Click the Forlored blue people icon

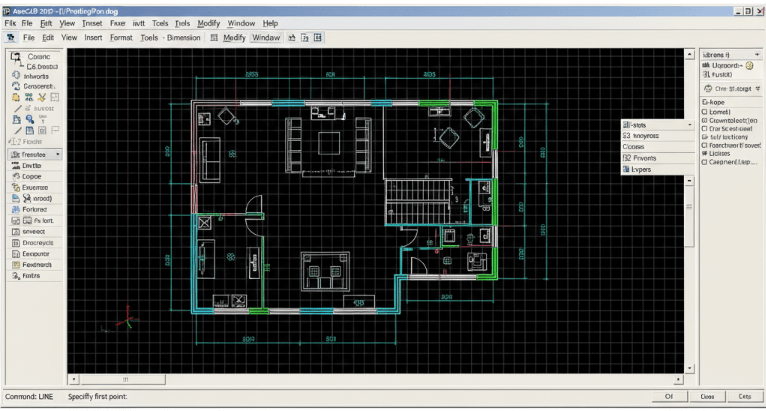tap(16, 209)
